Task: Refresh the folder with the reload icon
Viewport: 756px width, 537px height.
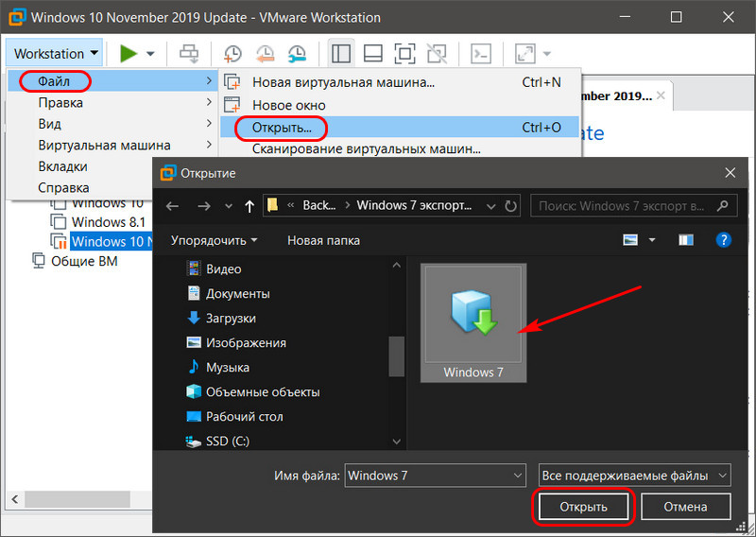Action: click(x=510, y=206)
